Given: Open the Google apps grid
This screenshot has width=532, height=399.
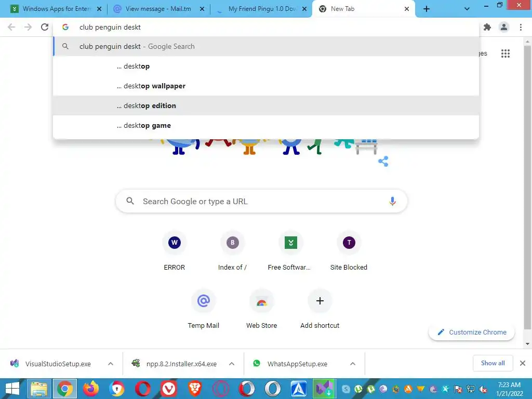Looking at the screenshot, I should pos(505,54).
